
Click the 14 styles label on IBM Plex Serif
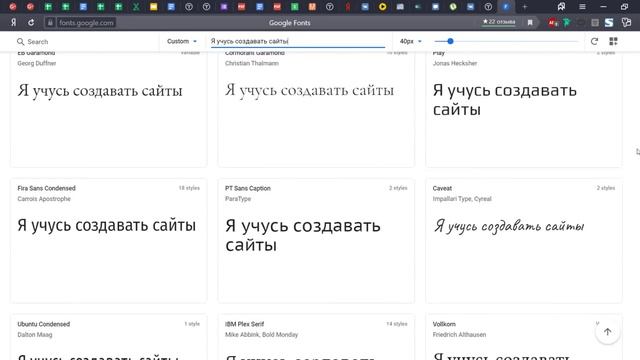pos(397,324)
